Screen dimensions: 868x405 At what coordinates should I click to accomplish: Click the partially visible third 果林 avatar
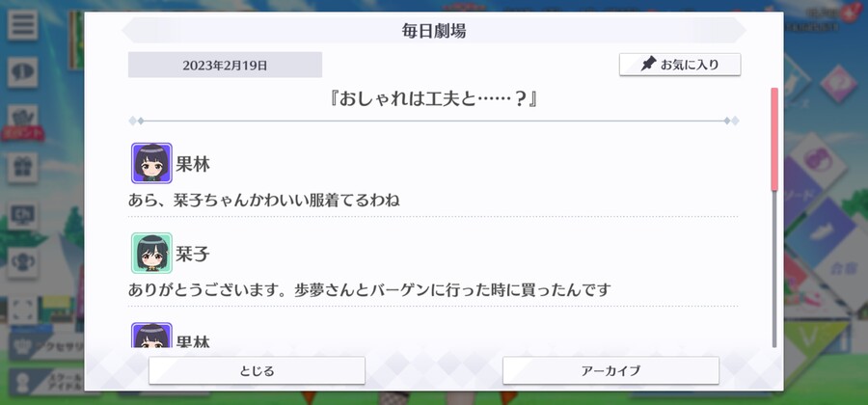[151, 336]
